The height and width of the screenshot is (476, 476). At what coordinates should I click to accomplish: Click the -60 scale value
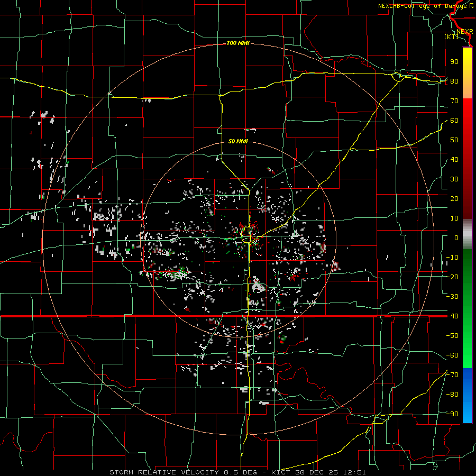[x=452, y=355]
